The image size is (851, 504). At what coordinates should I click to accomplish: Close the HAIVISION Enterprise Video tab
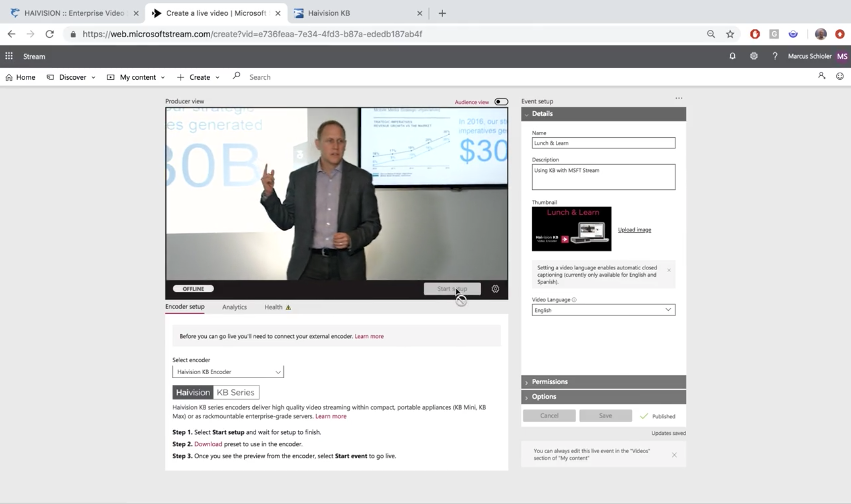tap(136, 13)
